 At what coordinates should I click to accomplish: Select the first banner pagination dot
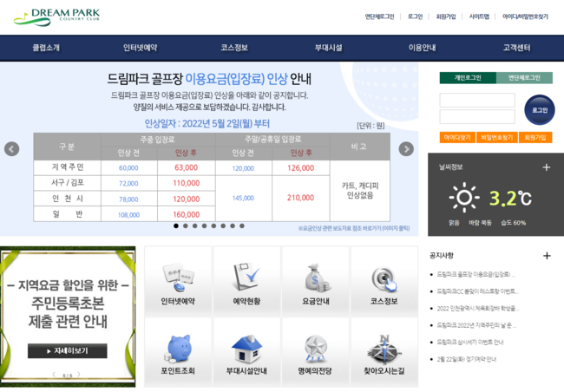[x=176, y=225]
